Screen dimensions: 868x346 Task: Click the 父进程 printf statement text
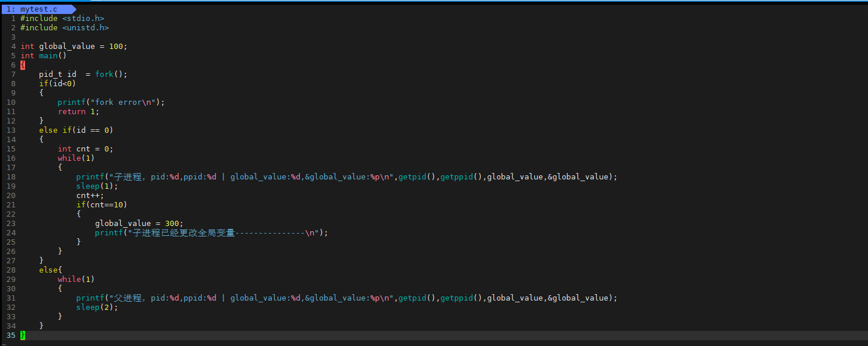click(x=346, y=298)
